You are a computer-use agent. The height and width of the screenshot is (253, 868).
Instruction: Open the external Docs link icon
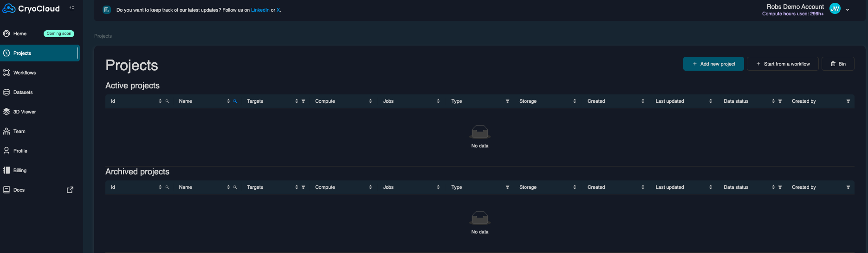pos(70,190)
